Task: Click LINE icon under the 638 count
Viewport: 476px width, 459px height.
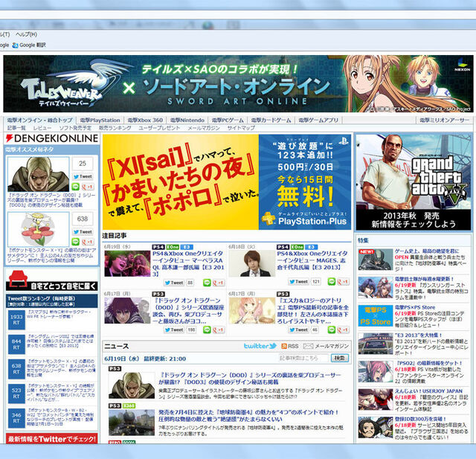Action: [x=75, y=242]
